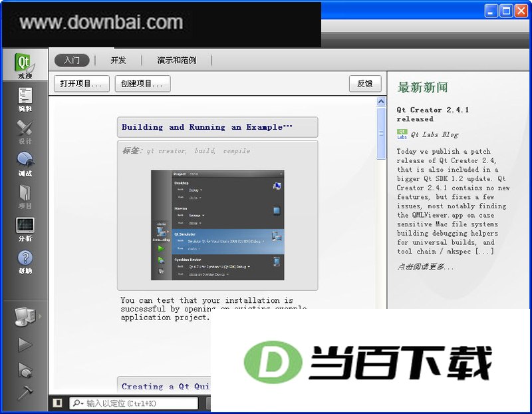The image size is (532, 414).
Task: Open the build target selector computer icon
Action: pyautogui.click(x=25, y=317)
